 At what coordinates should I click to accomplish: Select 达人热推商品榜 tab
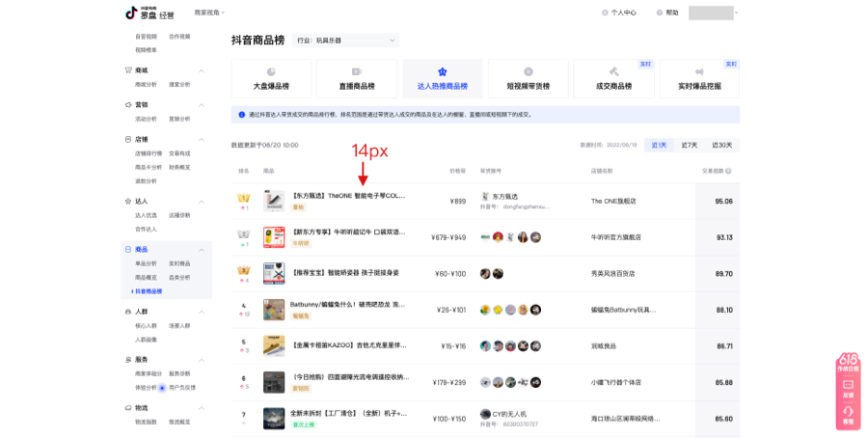pos(443,79)
